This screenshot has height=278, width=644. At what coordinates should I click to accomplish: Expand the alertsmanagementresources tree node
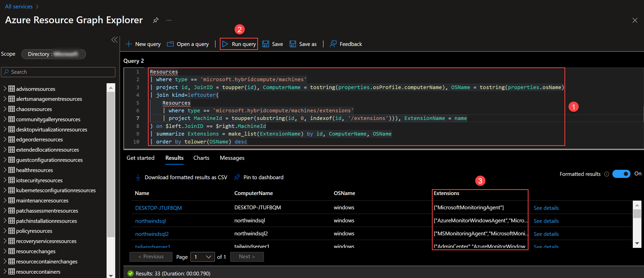coord(5,99)
